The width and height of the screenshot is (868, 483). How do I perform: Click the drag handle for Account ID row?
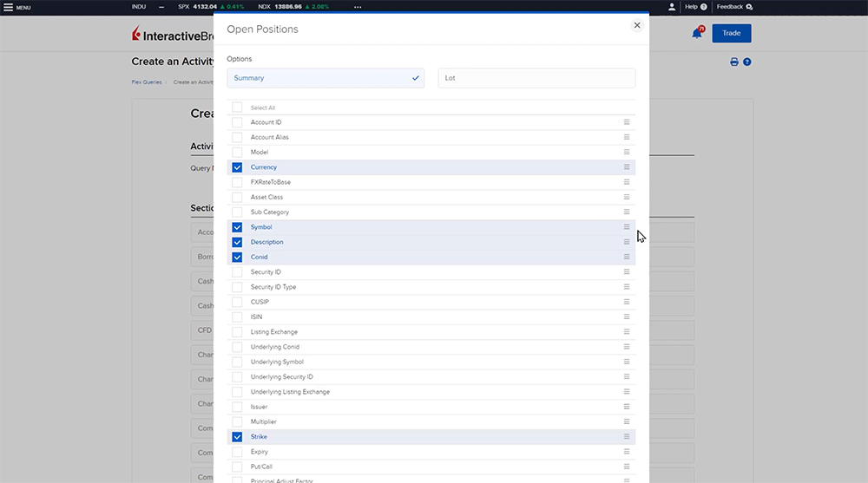pos(627,122)
